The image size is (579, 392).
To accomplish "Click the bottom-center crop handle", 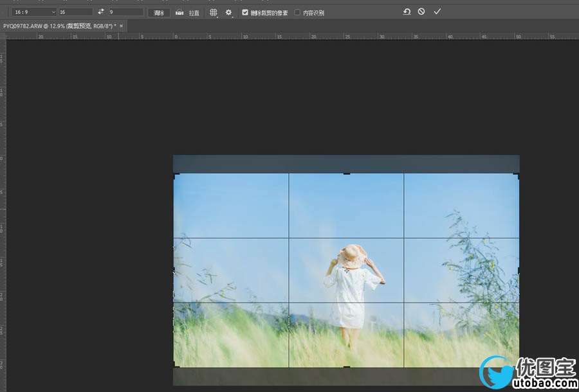I will (x=346, y=367).
